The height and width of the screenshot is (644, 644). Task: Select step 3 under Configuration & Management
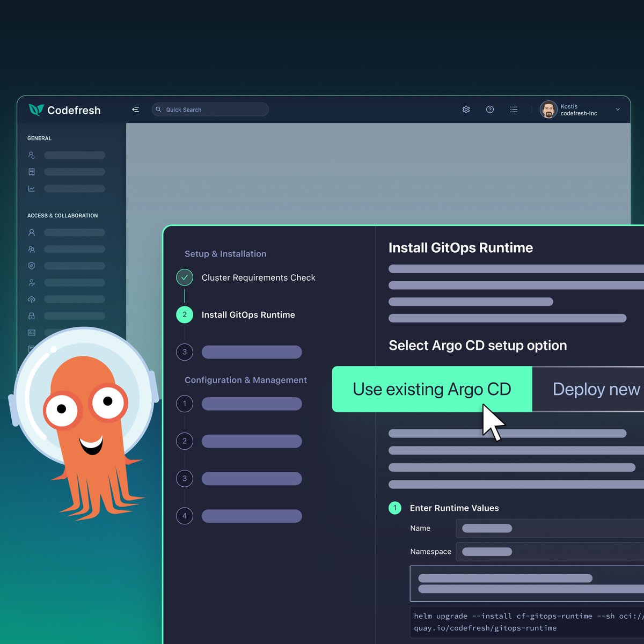click(x=185, y=478)
